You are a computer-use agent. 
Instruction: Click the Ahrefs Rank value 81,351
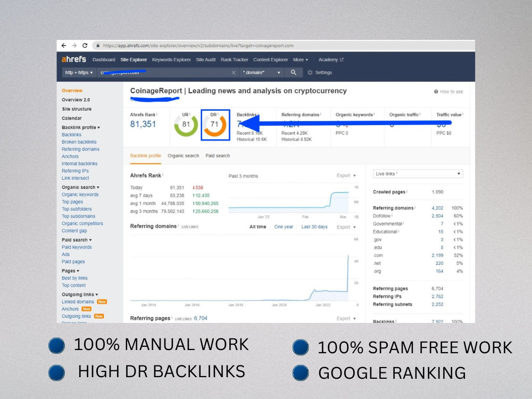coord(143,124)
